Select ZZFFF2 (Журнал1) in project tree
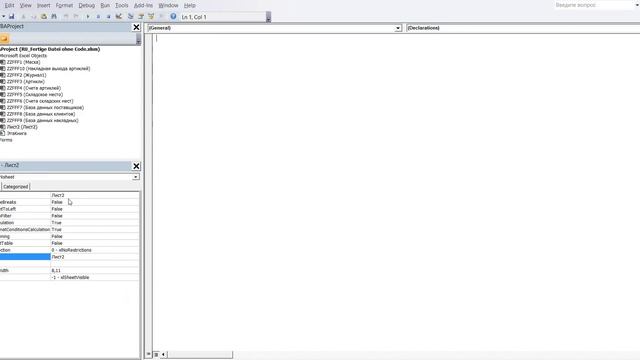Screen dimensions: 640x360 [26, 75]
